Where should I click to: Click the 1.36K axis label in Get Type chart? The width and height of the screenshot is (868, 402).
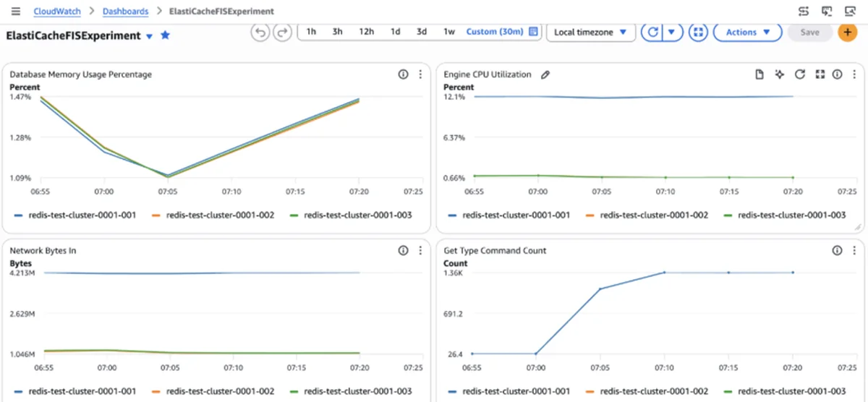[454, 273]
